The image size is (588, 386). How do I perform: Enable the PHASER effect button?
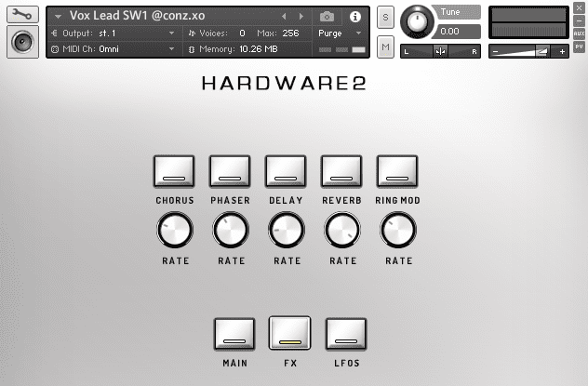(230, 172)
